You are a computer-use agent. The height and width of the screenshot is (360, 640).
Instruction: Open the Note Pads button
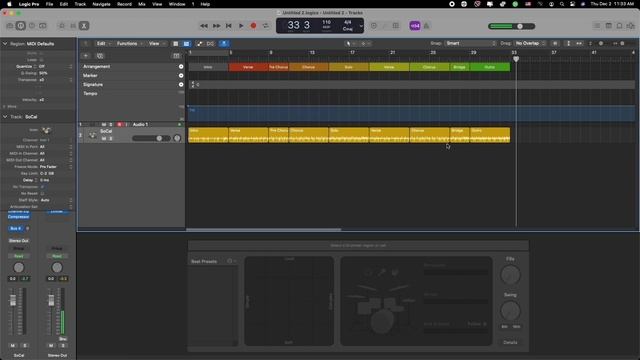point(609,26)
